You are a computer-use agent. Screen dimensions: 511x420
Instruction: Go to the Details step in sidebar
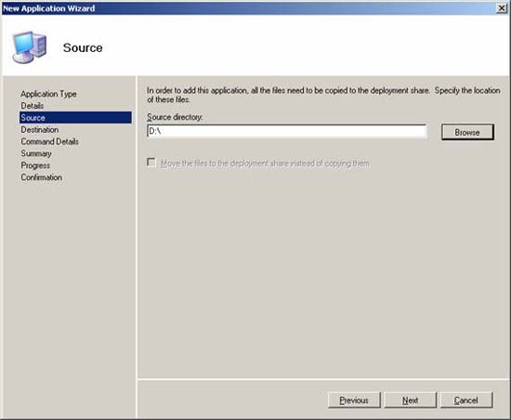click(32, 106)
